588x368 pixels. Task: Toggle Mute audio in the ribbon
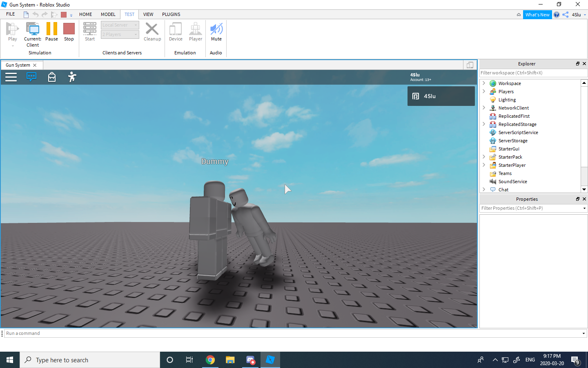216,31
